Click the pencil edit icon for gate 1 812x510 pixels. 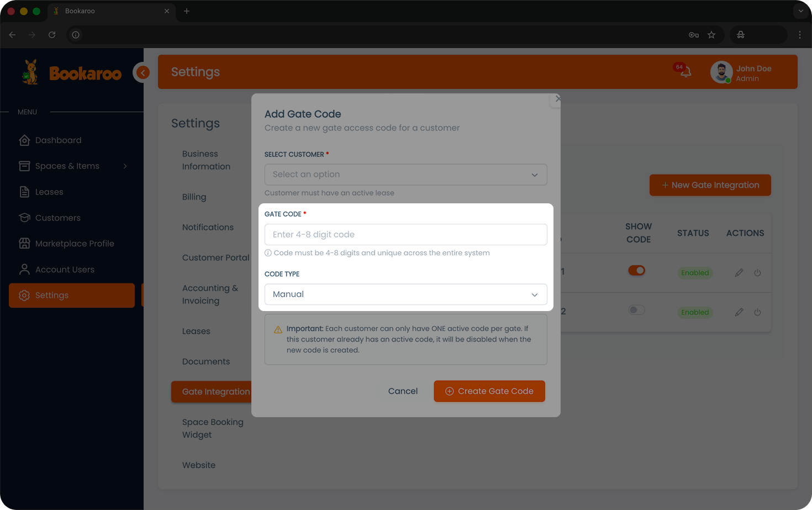[739, 272]
